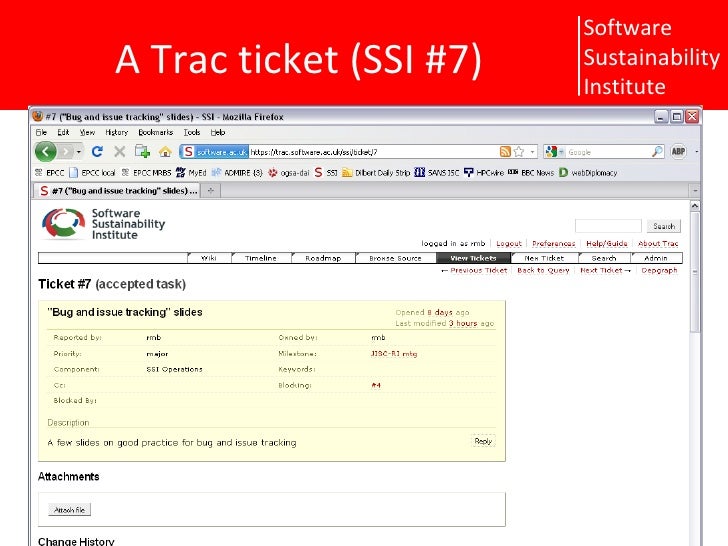728x546 pixels.
Task: Open the Help menu
Action: coord(218,132)
